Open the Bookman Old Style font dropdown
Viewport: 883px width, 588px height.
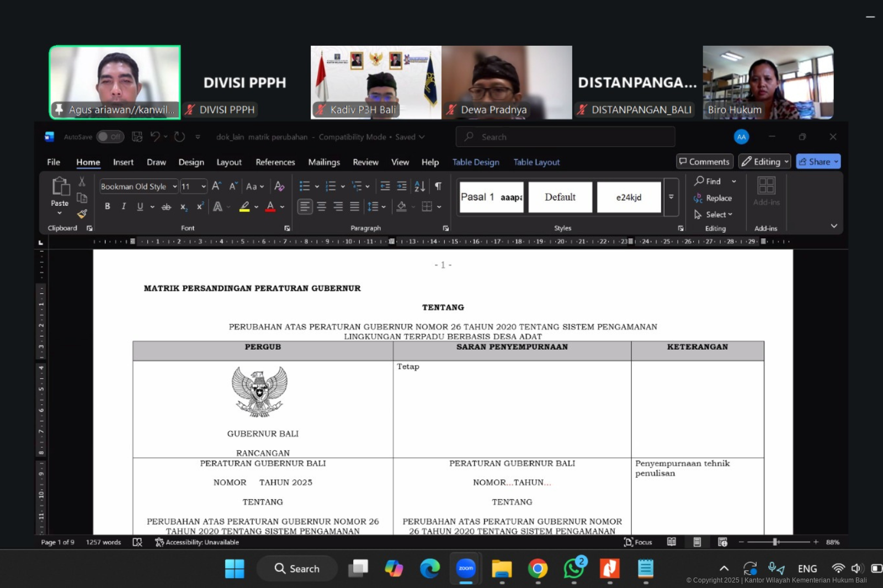pyautogui.click(x=174, y=186)
